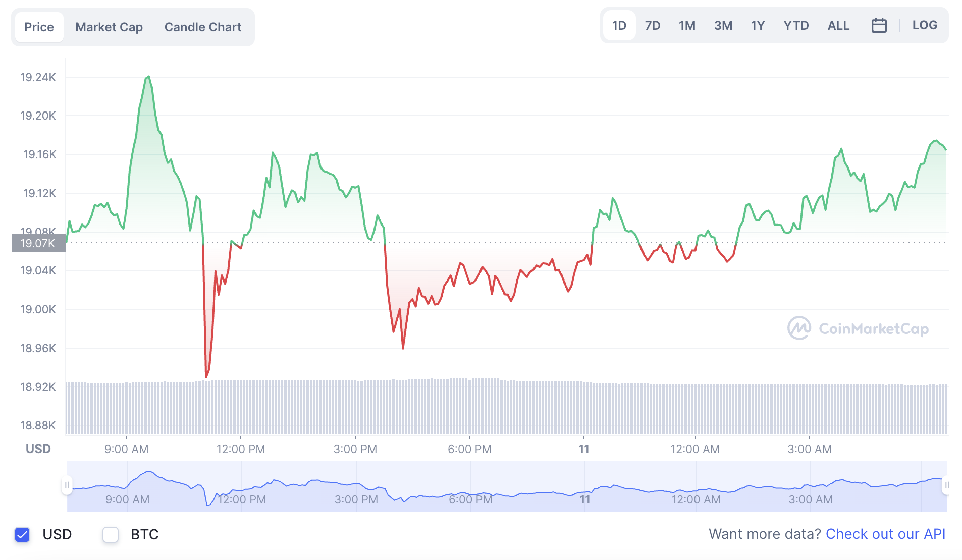Open the Check out our API link
Viewport: 962px width, 560px height.
885,534
